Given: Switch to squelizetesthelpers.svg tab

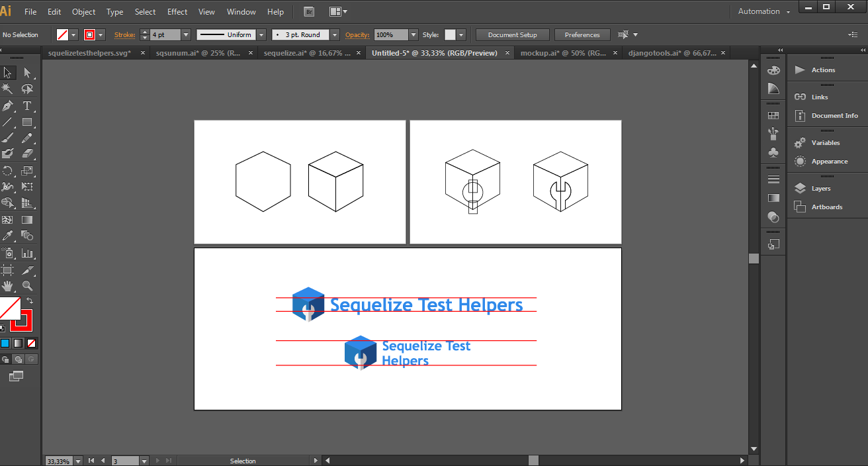Looking at the screenshot, I should (x=90, y=53).
